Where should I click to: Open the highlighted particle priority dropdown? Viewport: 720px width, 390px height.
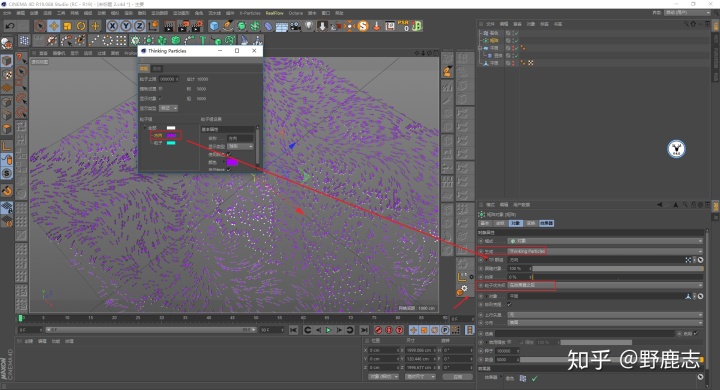(605, 285)
